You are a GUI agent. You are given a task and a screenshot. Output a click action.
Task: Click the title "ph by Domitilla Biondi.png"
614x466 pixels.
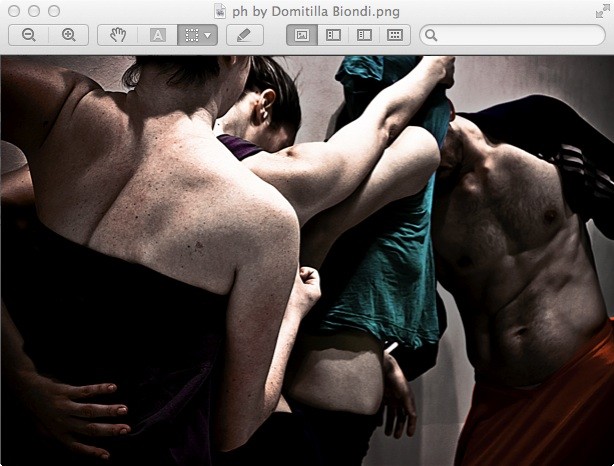click(x=316, y=11)
